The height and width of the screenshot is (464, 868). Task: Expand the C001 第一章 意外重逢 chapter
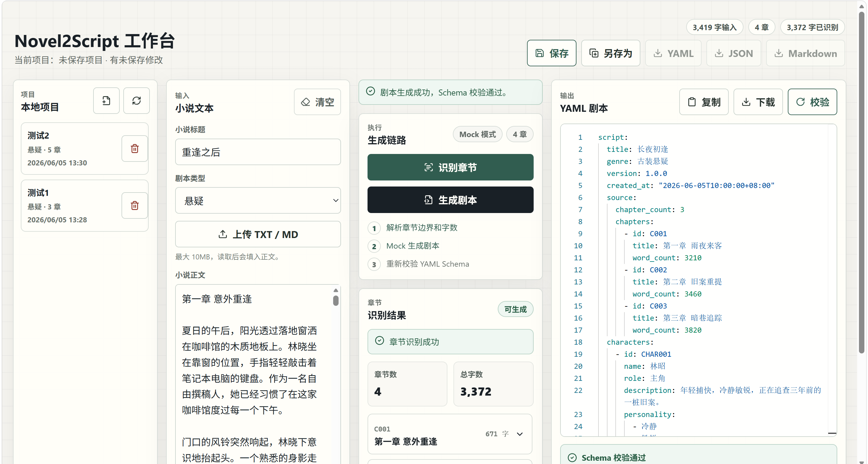pyautogui.click(x=450, y=434)
